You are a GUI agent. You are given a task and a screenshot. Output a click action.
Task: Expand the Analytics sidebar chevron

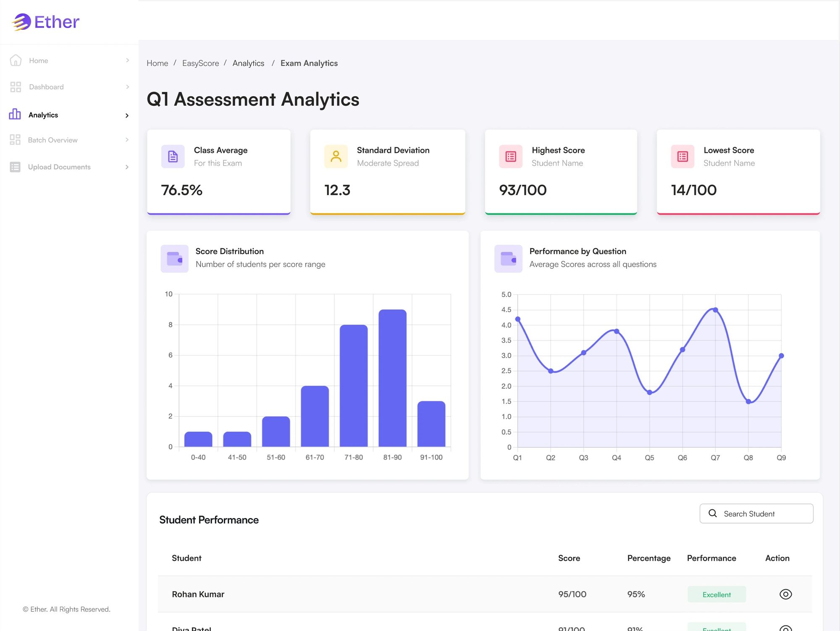click(x=127, y=115)
